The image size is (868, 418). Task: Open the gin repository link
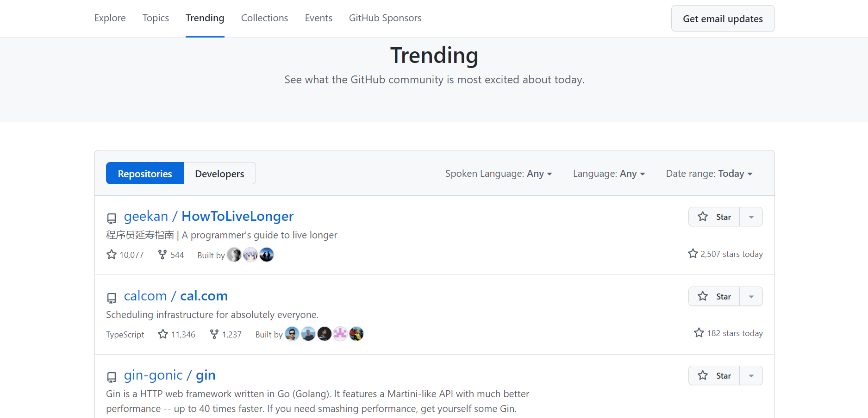206,375
